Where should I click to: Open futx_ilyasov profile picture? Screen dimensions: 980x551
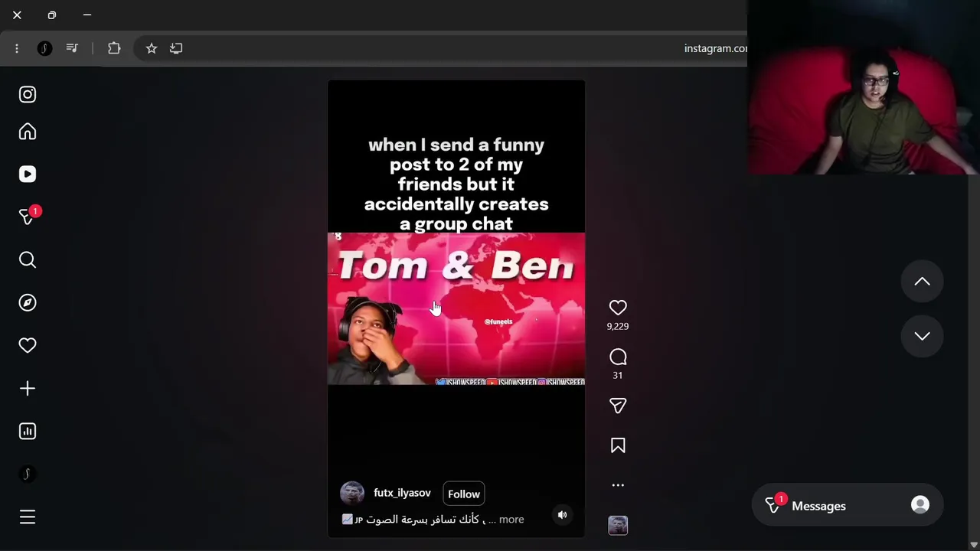tap(352, 493)
